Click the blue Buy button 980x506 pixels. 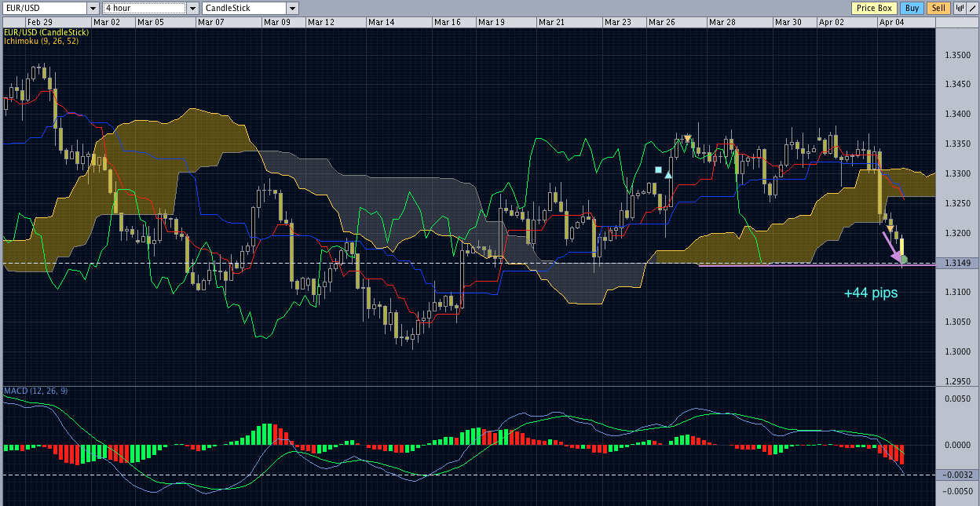pyautogui.click(x=912, y=8)
